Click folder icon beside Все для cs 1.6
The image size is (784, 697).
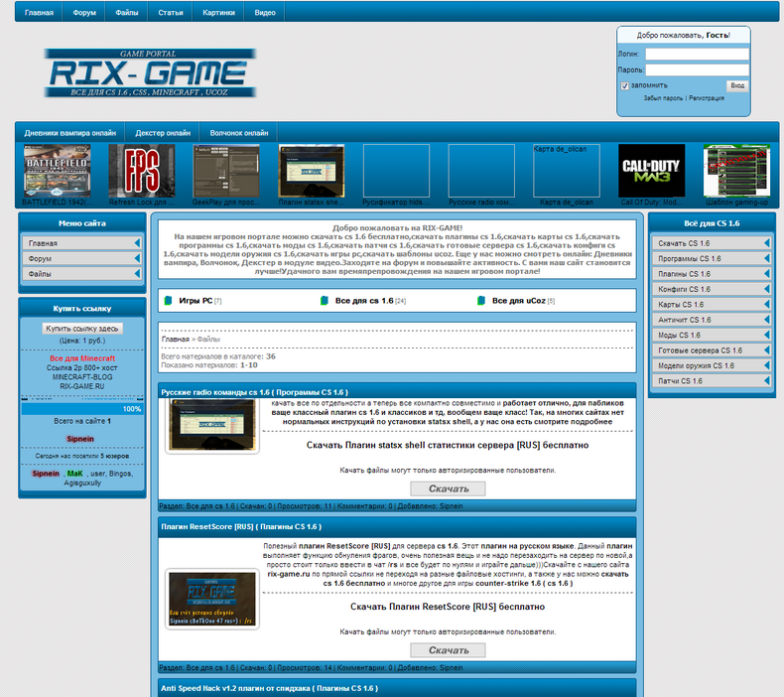[325, 301]
